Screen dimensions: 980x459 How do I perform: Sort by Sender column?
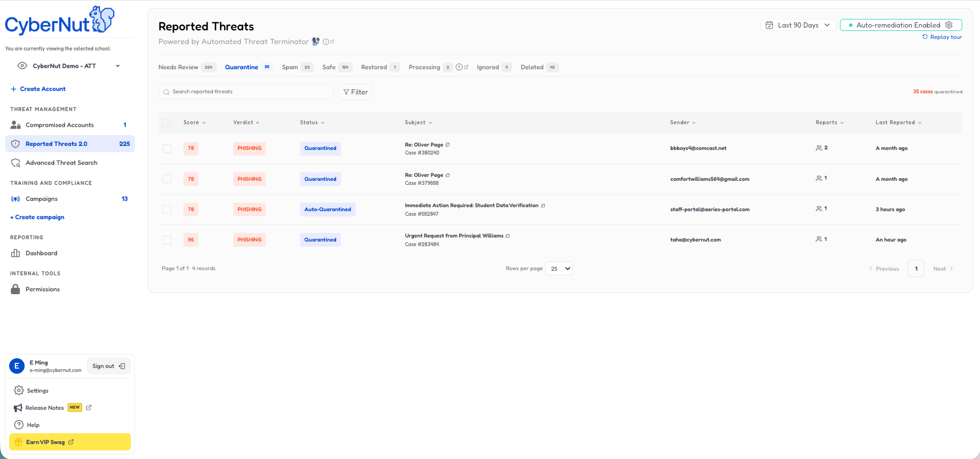683,122
